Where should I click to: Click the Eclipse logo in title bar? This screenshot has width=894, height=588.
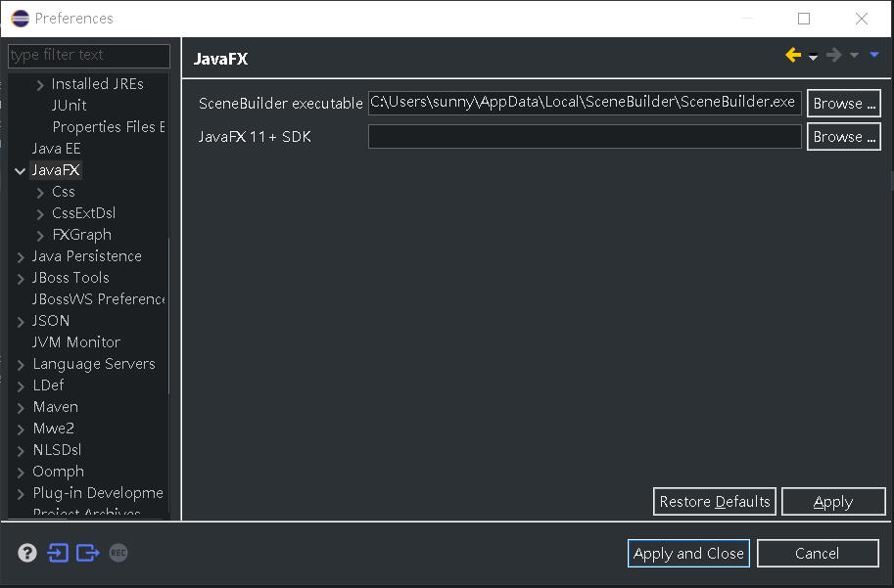point(20,19)
